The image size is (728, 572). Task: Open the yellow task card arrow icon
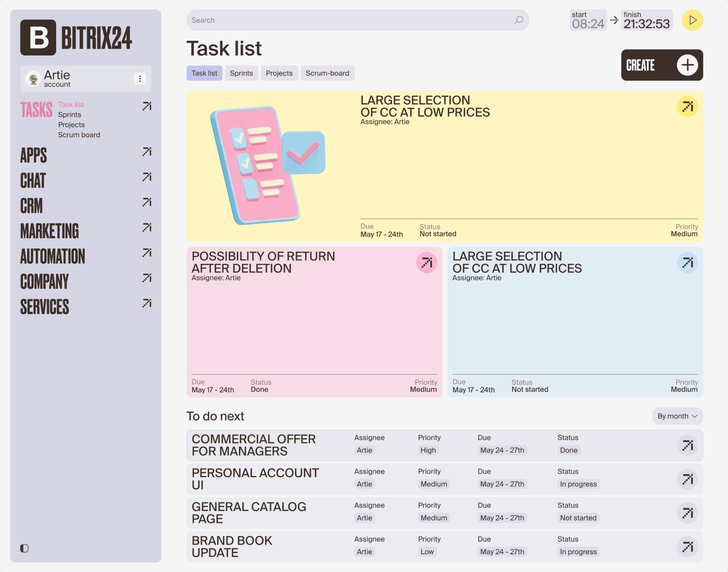tap(687, 107)
